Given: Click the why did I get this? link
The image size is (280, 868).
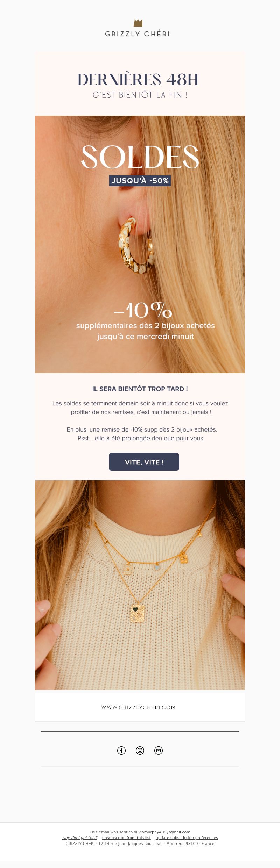Looking at the screenshot, I should point(80,838).
